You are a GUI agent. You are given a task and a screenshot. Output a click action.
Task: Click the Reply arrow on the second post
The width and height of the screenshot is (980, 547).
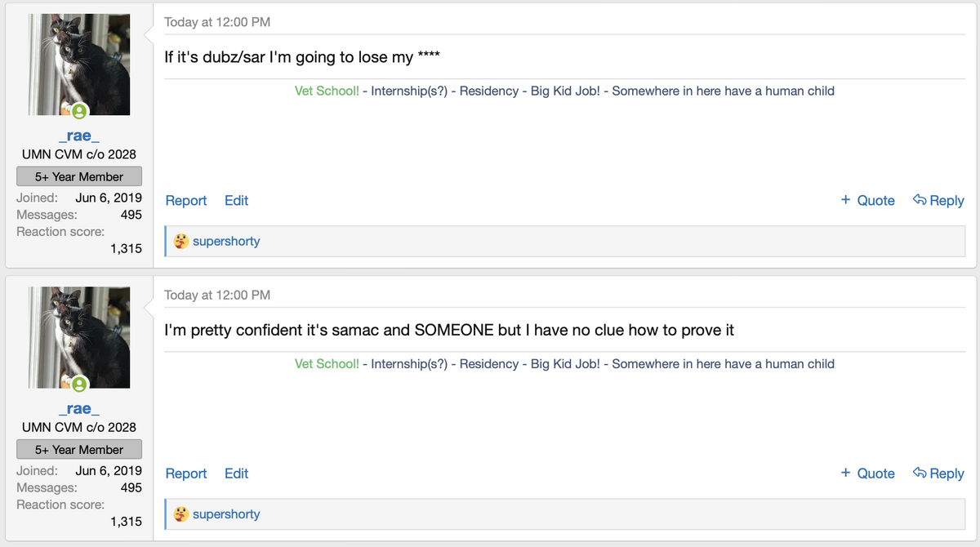coord(920,473)
